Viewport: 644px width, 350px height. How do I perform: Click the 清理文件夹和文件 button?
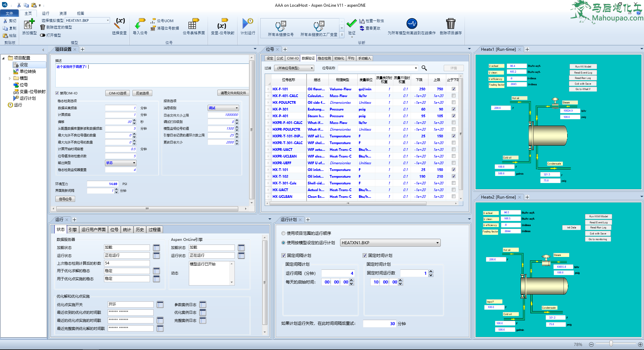[233, 93]
